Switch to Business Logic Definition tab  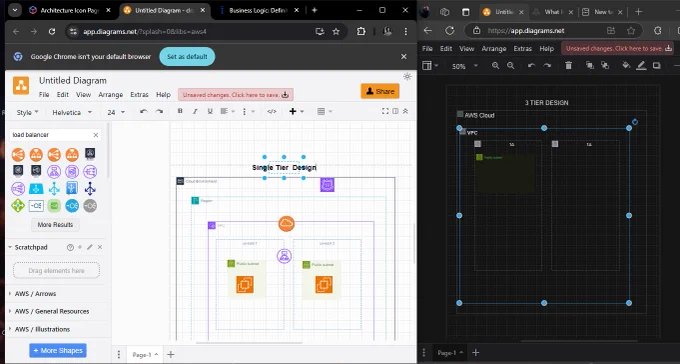click(x=258, y=10)
